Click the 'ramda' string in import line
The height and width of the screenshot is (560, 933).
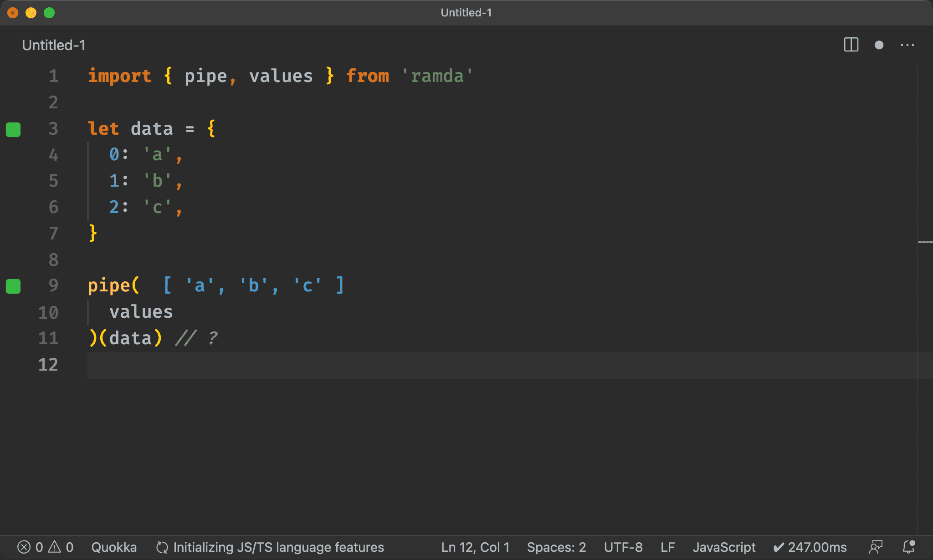click(437, 76)
